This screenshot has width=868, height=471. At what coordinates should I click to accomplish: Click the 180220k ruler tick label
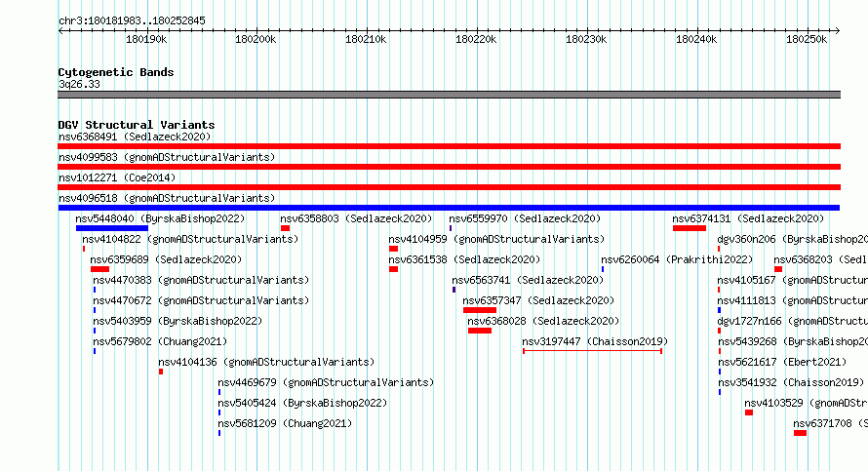coord(476,39)
